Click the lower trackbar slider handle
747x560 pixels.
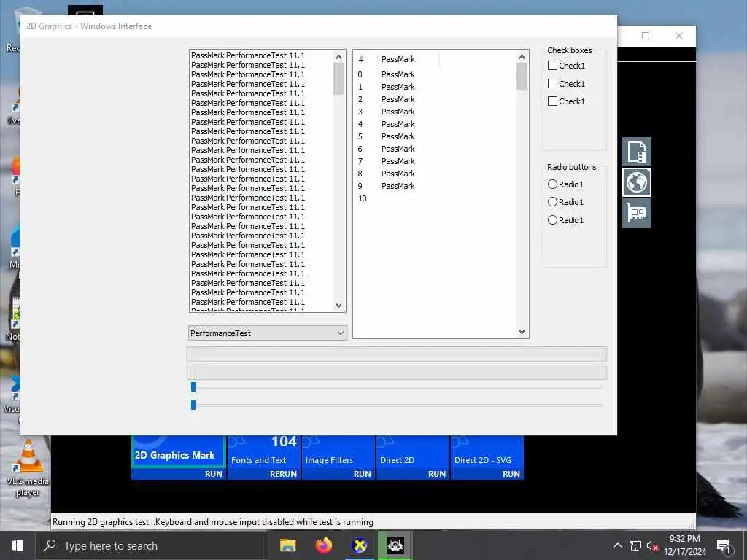[x=193, y=405]
